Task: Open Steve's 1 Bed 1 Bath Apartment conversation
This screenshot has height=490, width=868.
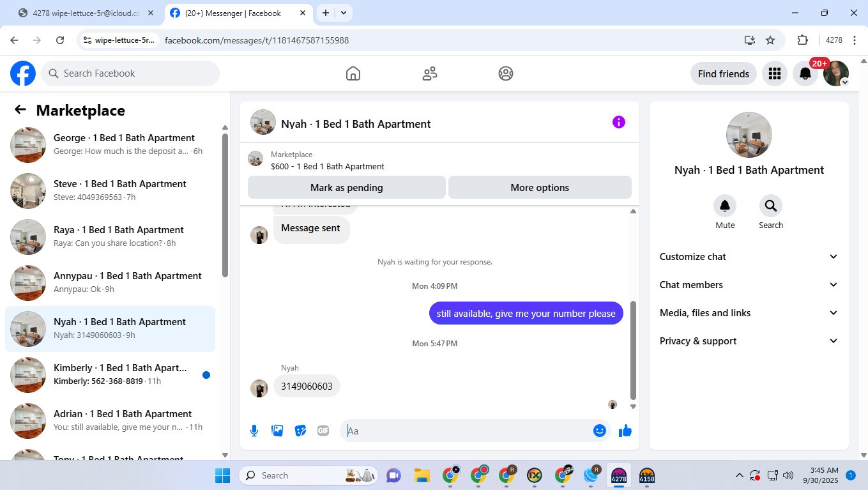Action: pos(110,191)
